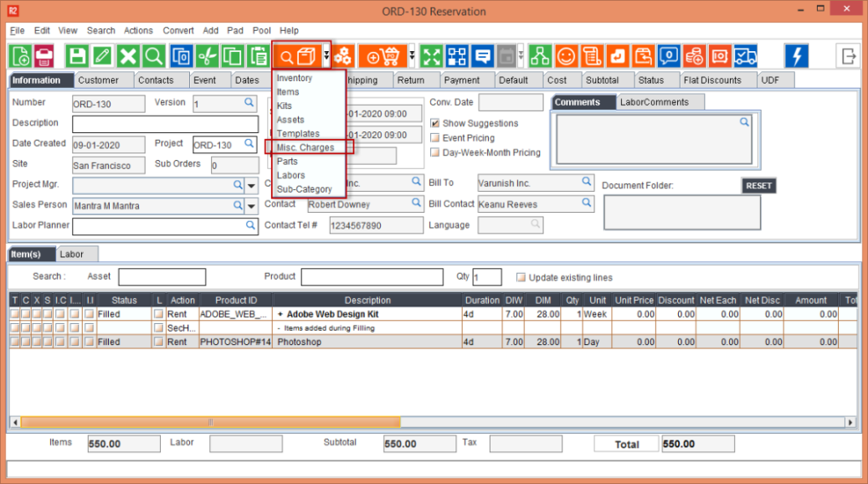Screen dimensions: 868x484
Task: Click the delivery truck icon
Action: [x=745, y=56]
